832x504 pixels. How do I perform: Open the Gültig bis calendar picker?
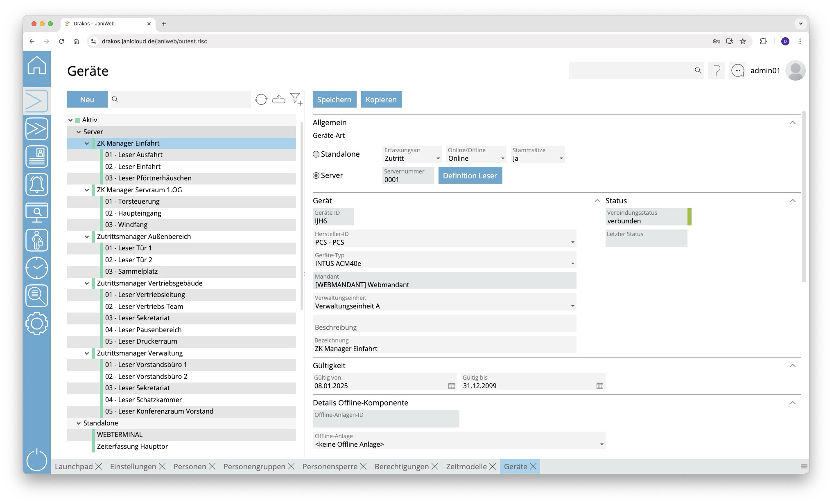click(599, 386)
